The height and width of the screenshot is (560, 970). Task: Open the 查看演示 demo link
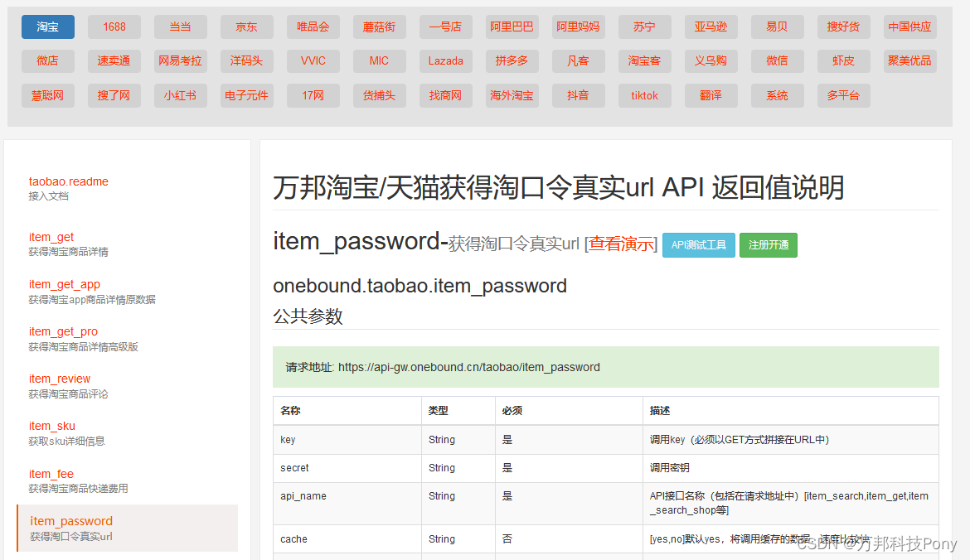click(x=621, y=244)
